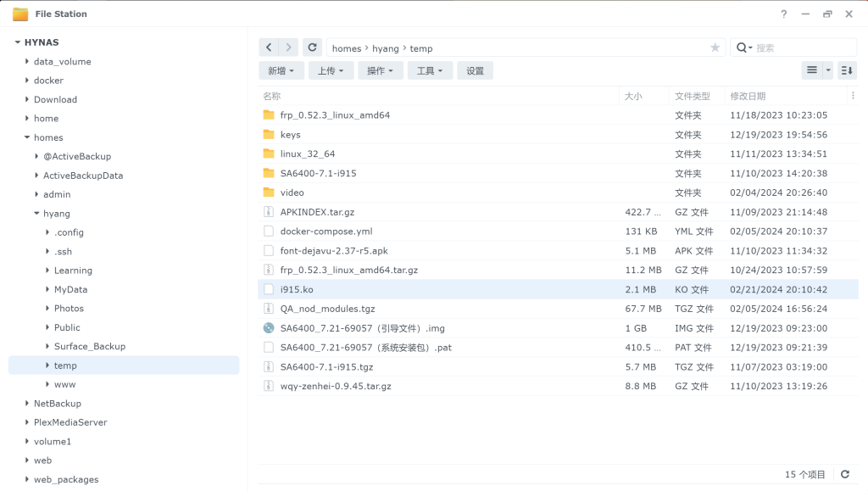Refresh the current folder with reload icon

[313, 48]
